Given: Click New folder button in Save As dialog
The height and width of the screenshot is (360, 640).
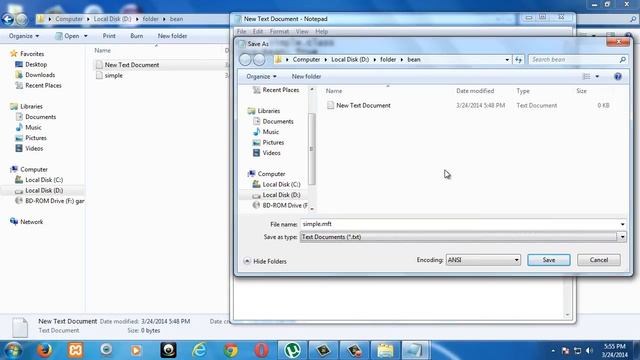Looking at the screenshot, I should pyautogui.click(x=306, y=76).
